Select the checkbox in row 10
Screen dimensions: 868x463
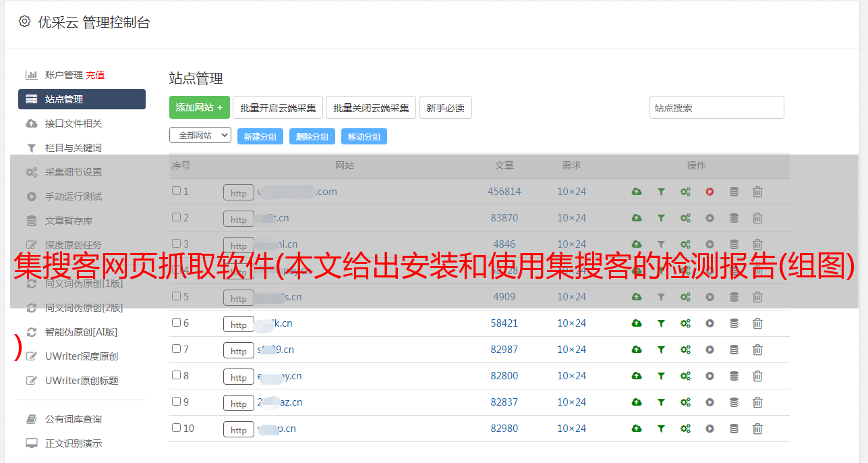[176, 428]
